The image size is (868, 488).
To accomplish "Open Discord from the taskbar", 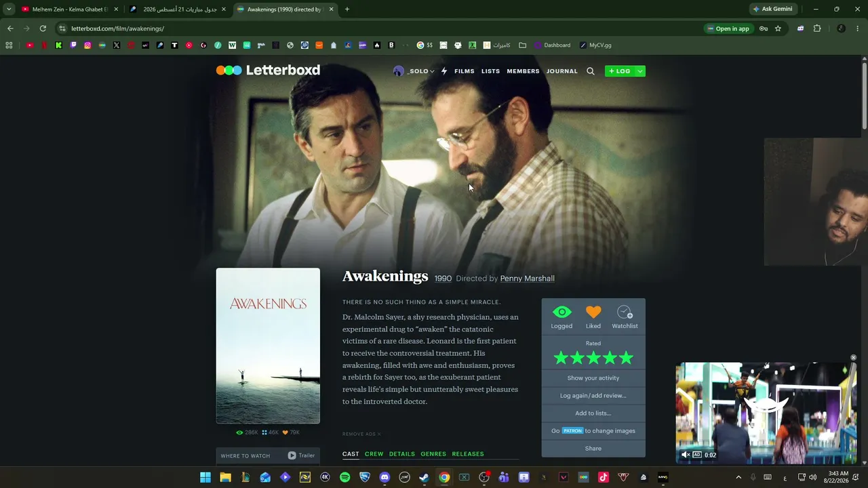I will pyautogui.click(x=384, y=477).
